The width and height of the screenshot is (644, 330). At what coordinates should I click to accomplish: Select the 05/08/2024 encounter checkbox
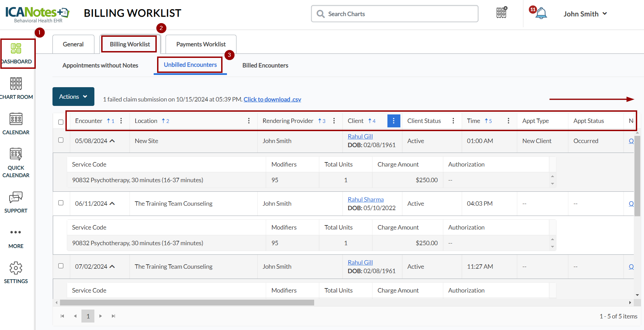(61, 140)
